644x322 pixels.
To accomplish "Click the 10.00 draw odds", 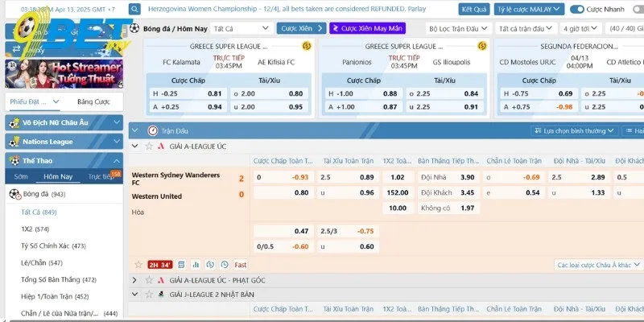I will [398, 208].
